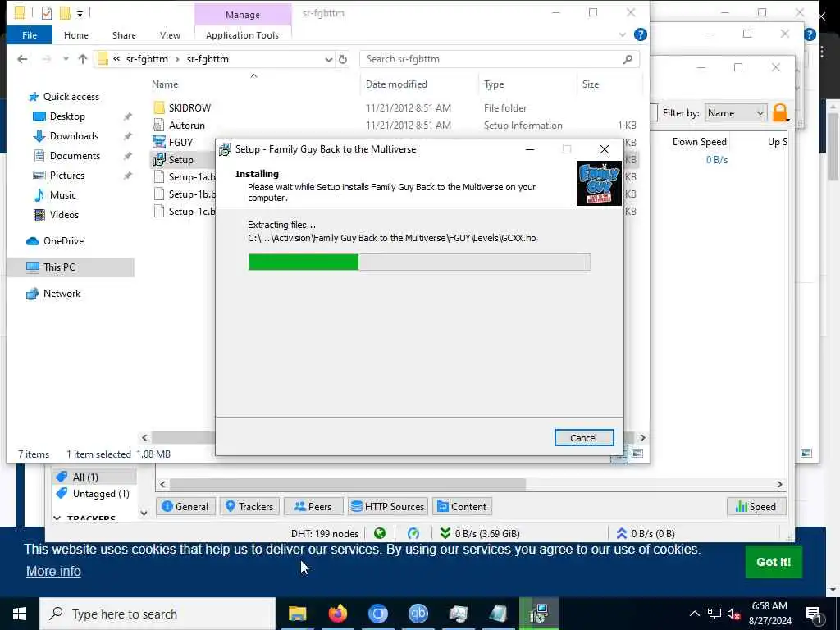Screen dimensions: 840x630
Task: Select the Autorun setup information file
Action: 186,126
